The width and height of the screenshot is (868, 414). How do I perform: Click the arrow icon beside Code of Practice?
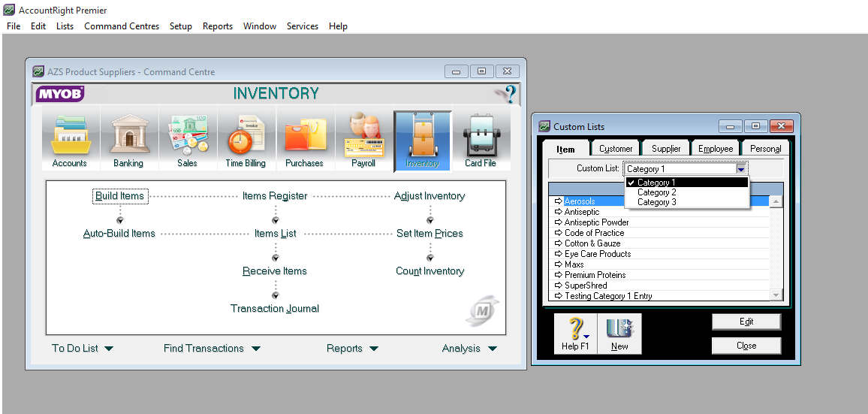(x=558, y=233)
